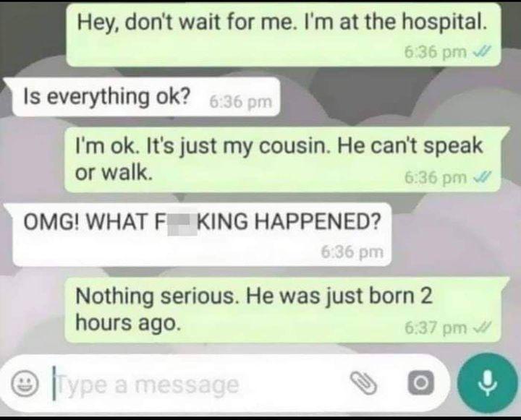The height and width of the screenshot is (420, 521).
Task: Tap the paperclip attachment icon
Action: click(x=364, y=383)
